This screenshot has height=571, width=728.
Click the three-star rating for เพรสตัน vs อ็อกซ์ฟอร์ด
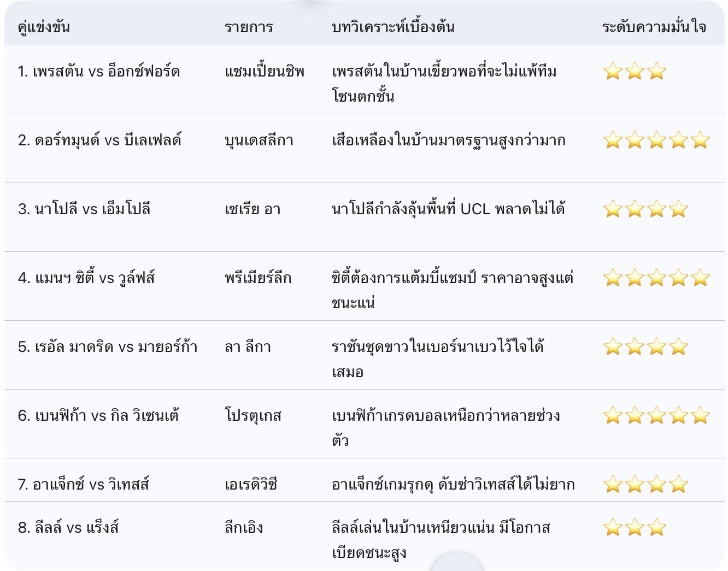point(635,72)
